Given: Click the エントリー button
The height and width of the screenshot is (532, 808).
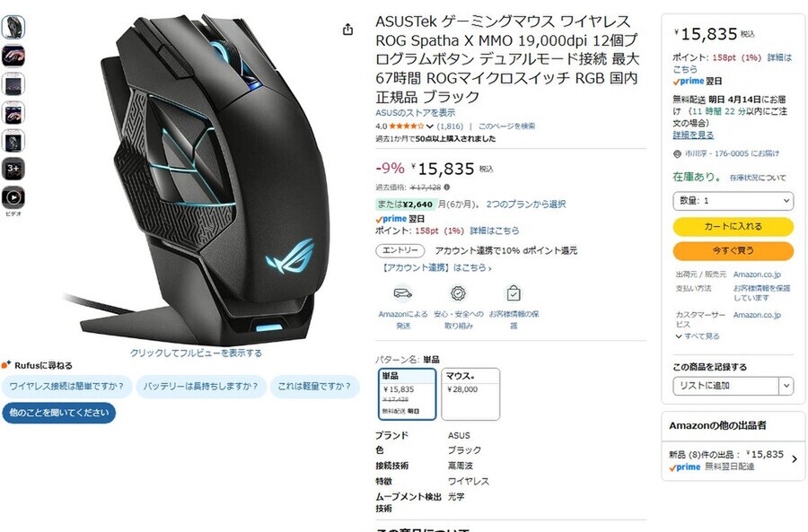Looking at the screenshot, I should point(400,250).
